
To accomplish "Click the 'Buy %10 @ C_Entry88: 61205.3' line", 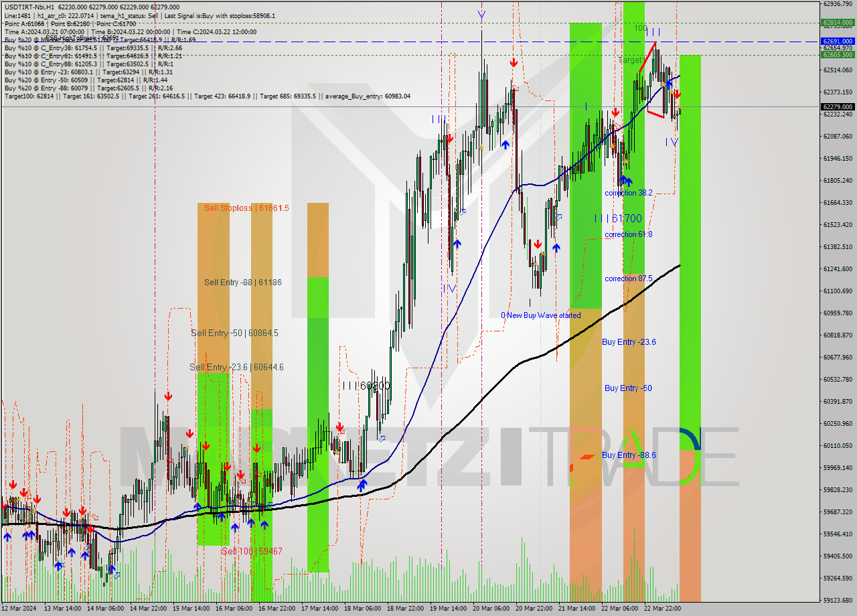I will pyautogui.click(x=88, y=64).
